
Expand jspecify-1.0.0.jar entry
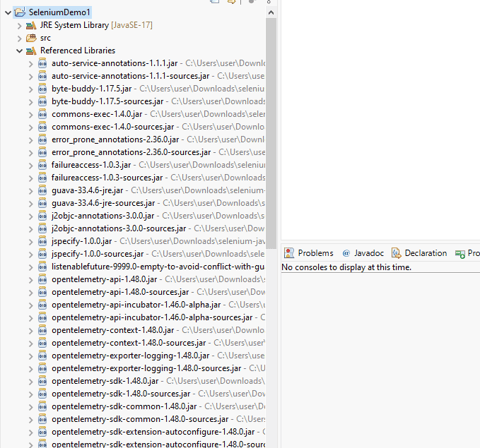point(31,241)
